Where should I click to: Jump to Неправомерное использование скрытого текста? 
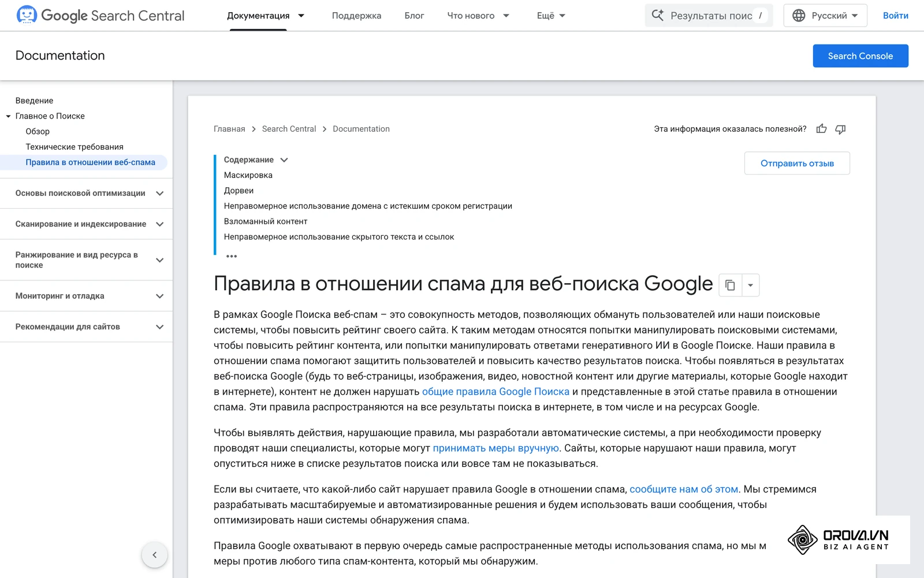pos(339,237)
